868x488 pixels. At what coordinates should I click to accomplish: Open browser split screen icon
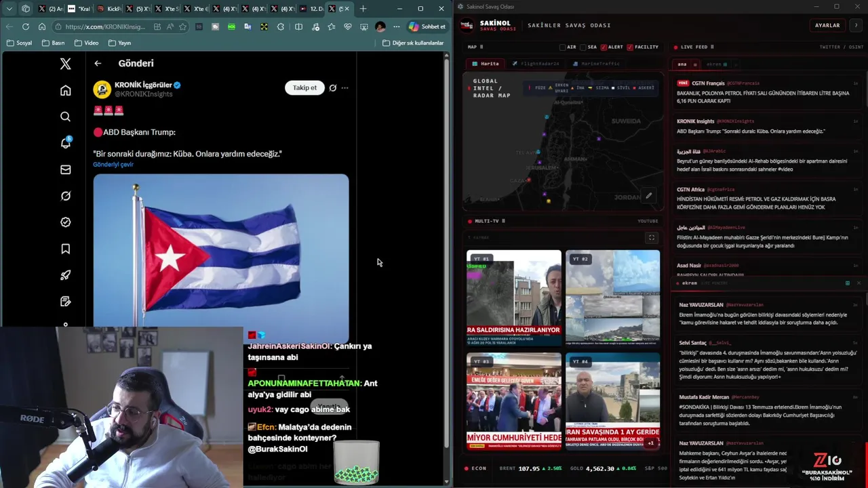pyautogui.click(x=298, y=26)
